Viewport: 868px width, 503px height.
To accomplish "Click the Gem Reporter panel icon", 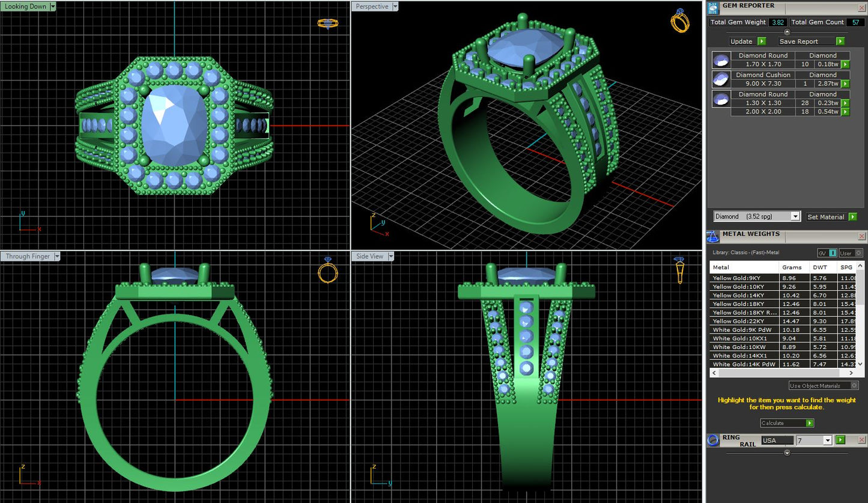I will pyautogui.click(x=713, y=8).
